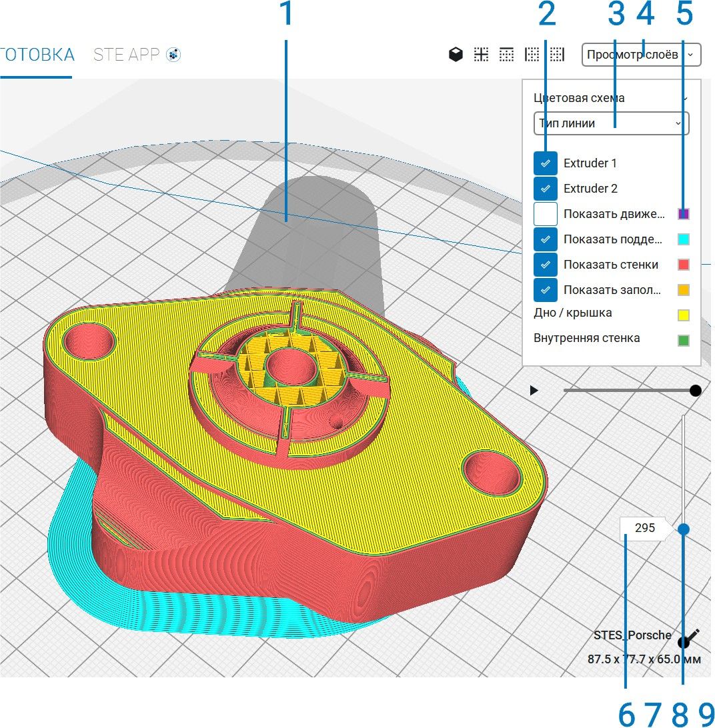
Task: Click the Дно / крышка legend label
Action: [x=572, y=313]
